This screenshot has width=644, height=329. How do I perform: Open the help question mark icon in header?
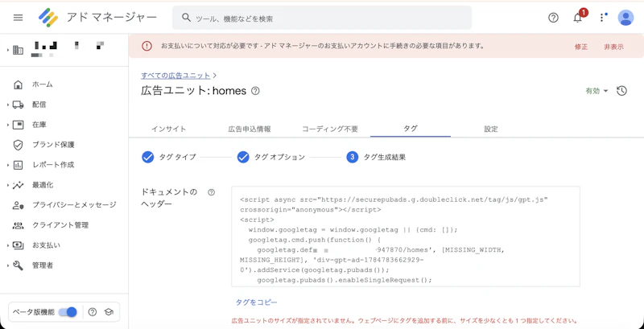point(553,18)
